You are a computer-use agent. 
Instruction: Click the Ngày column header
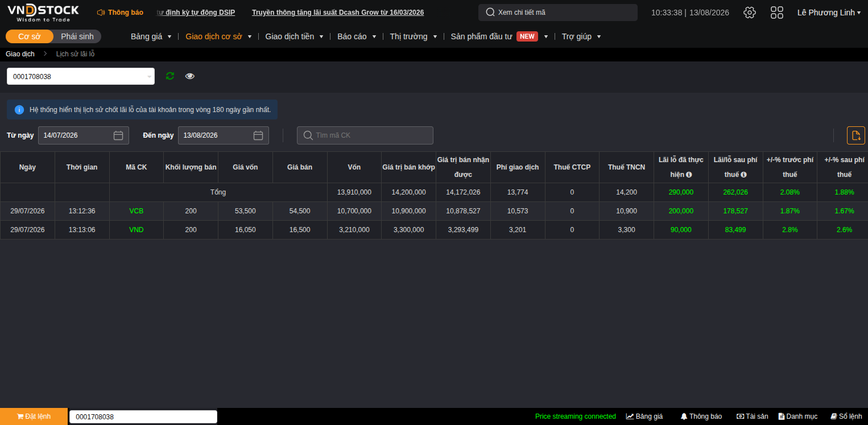pos(27,167)
